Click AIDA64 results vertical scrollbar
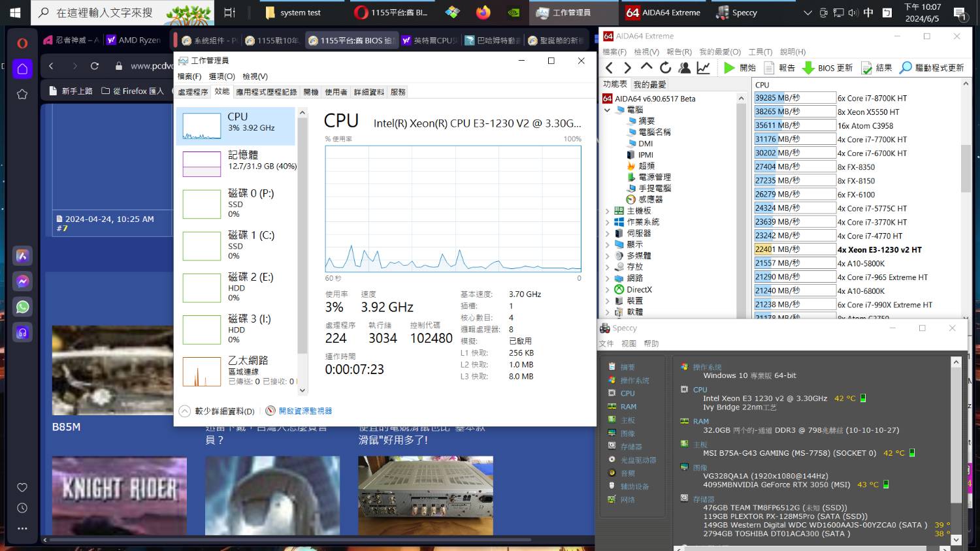 [966, 168]
